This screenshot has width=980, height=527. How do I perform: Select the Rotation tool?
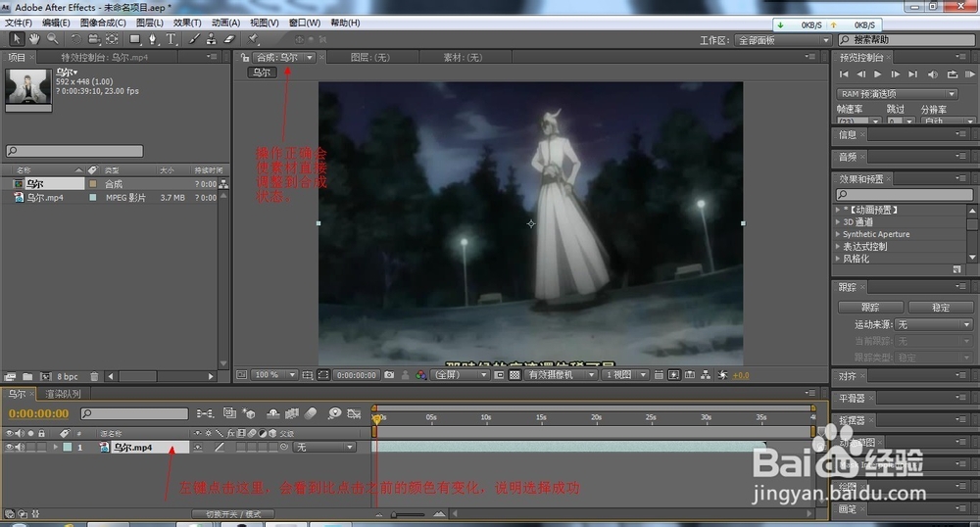pos(75,39)
